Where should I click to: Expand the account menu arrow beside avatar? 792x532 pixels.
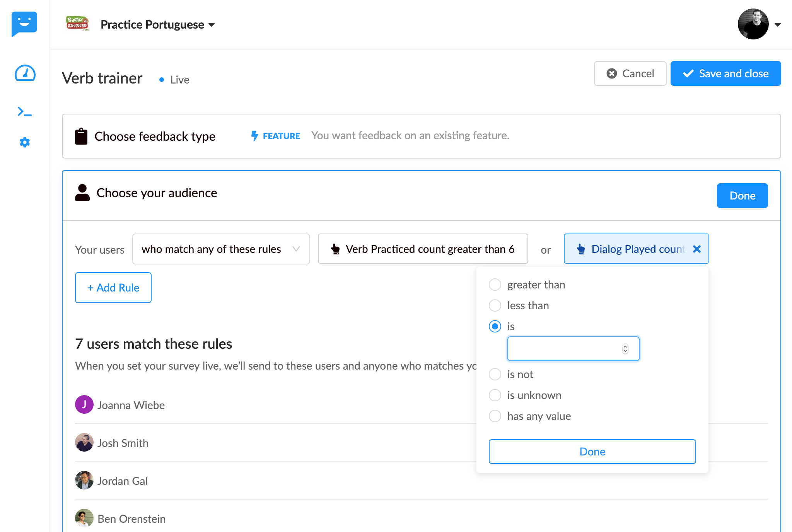(x=778, y=25)
